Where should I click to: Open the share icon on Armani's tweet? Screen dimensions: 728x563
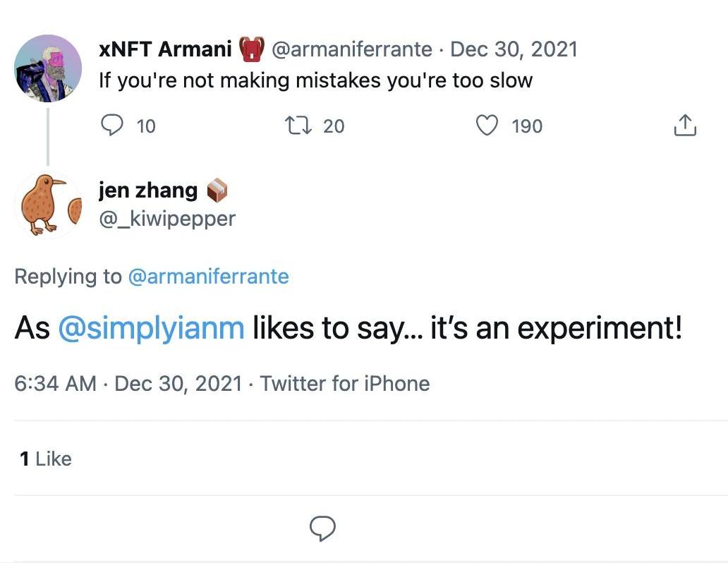(x=685, y=126)
